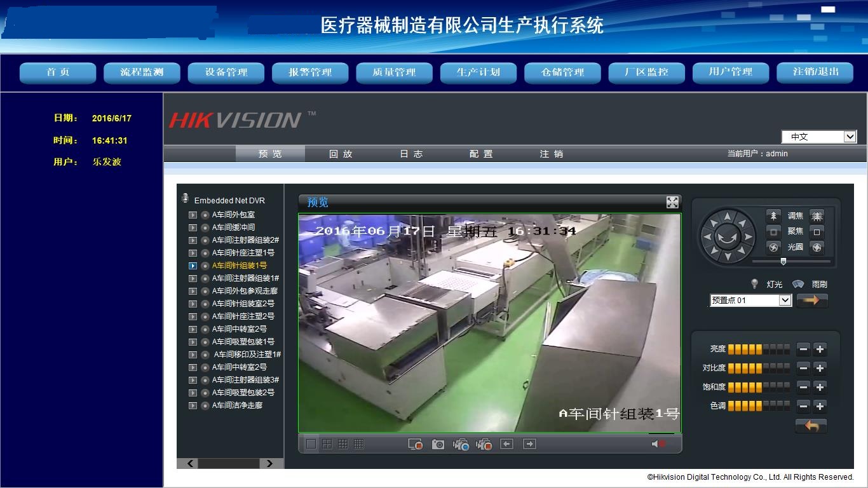868x488 pixels.
Task: Open the 配置 configuration tab
Action: pos(481,154)
